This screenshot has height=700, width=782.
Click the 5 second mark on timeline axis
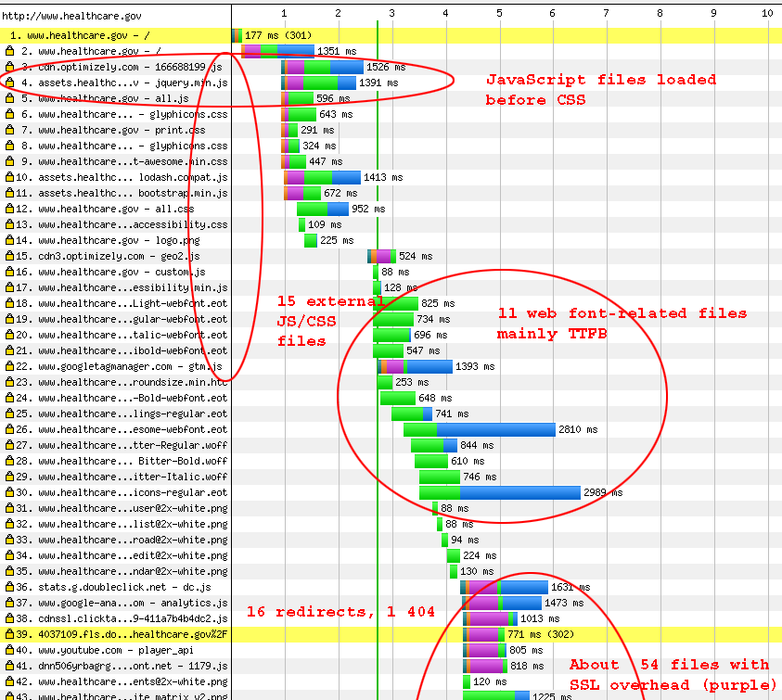[499, 14]
